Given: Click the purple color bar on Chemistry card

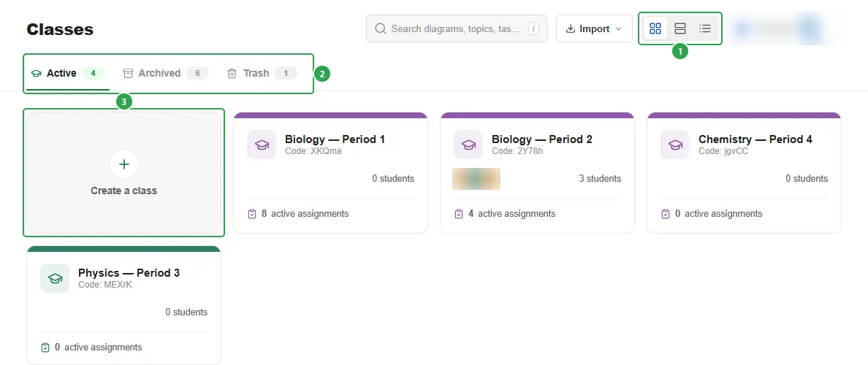Looking at the screenshot, I should click(x=744, y=115).
